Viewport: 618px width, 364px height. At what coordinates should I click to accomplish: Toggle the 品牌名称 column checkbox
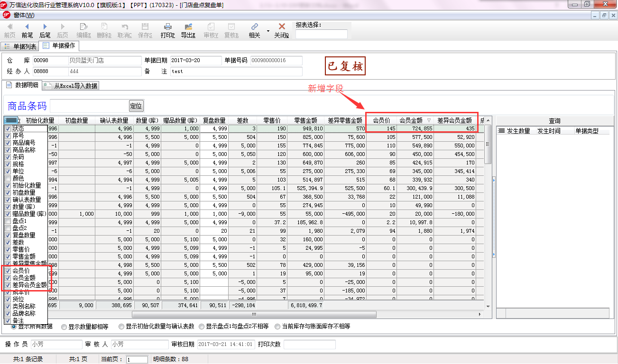(8, 313)
